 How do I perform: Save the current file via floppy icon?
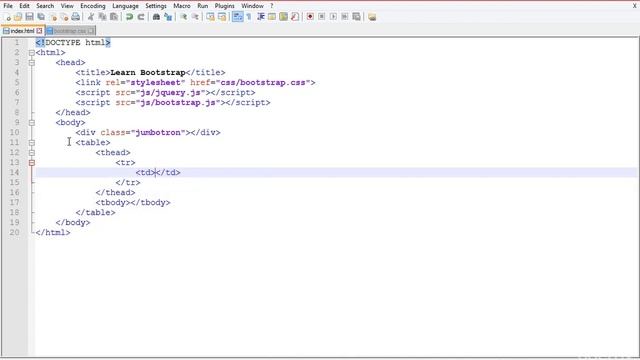29,17
